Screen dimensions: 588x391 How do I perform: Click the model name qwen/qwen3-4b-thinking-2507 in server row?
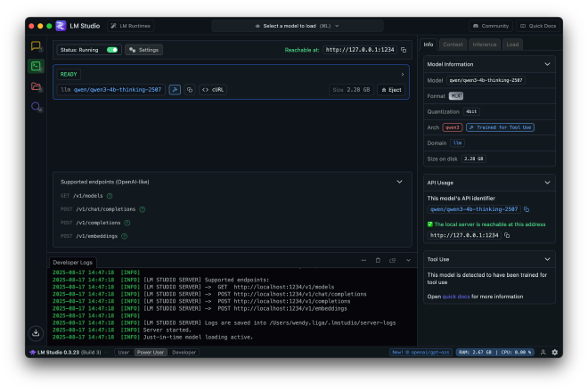(117, 90)
